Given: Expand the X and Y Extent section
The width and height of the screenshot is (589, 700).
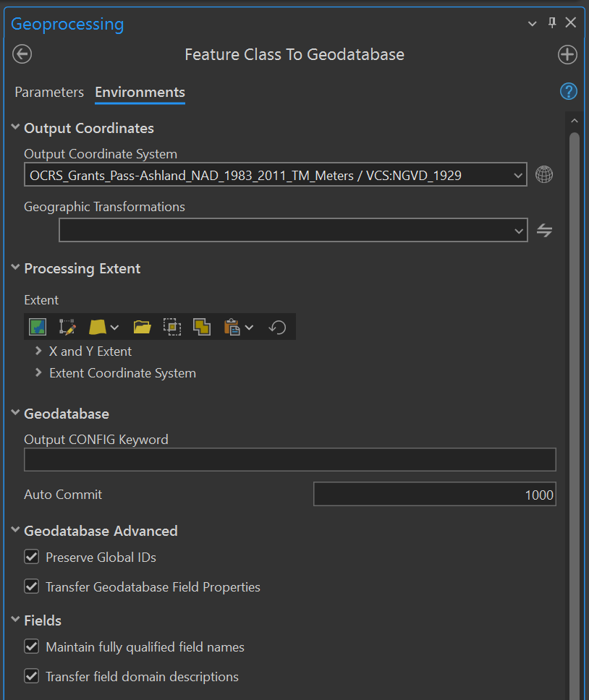Looking at the screenshot, I should tap(38, 351).
